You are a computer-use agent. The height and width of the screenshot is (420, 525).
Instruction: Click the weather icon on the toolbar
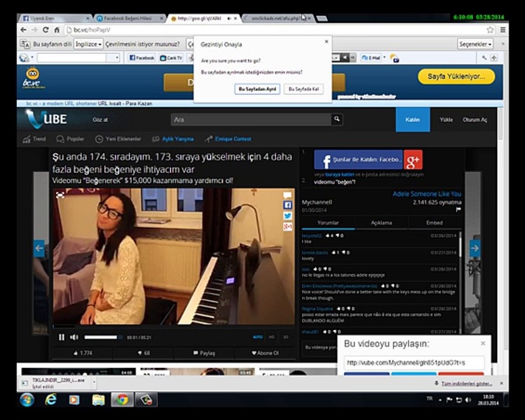click(394, 58)
